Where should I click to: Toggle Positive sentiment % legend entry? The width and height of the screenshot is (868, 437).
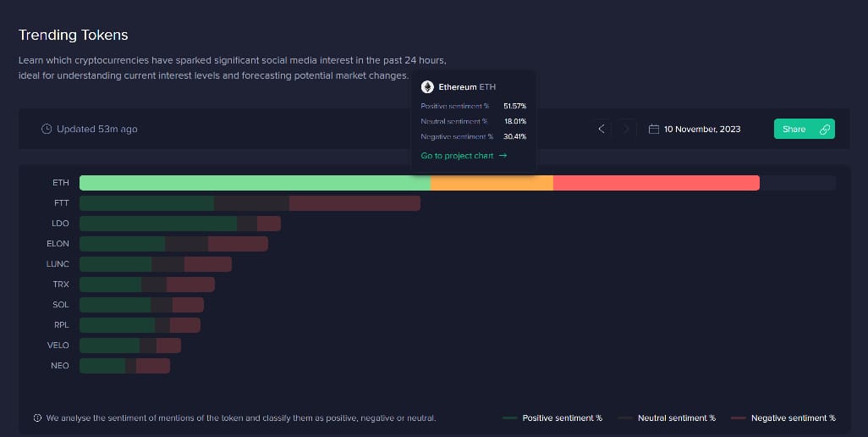tap(552, 418)
